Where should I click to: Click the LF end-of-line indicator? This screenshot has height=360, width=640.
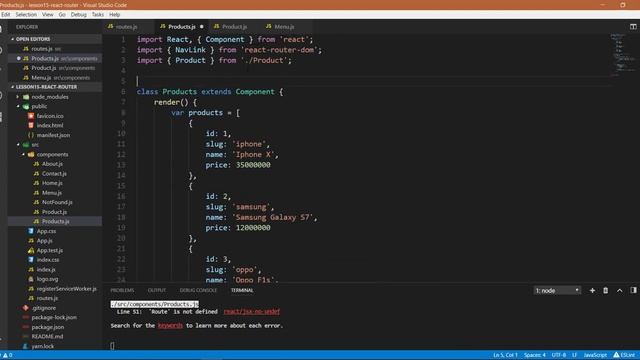(x=574, y=355)
